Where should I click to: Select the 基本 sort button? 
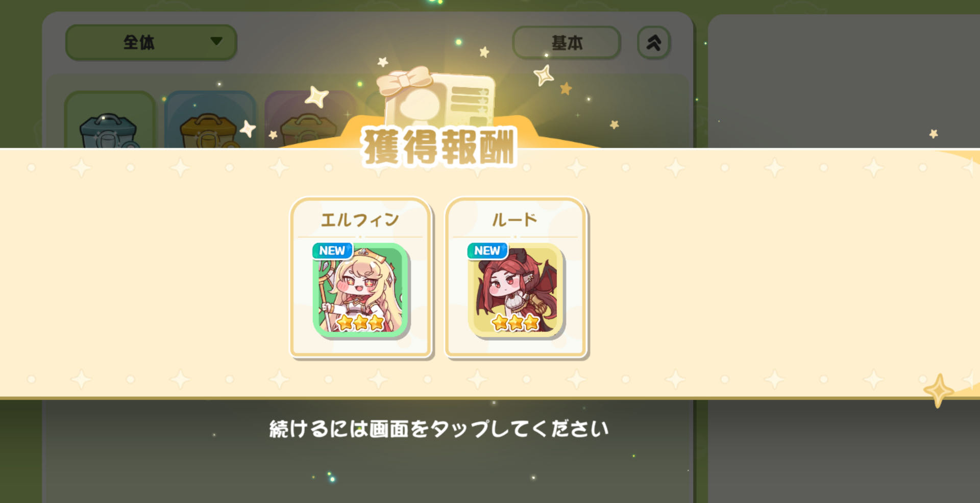(x=567, y=43)
